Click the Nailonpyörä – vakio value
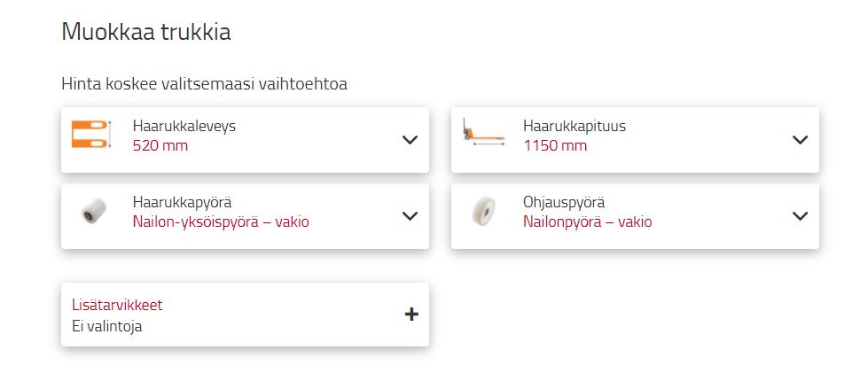 click(587, 221)
